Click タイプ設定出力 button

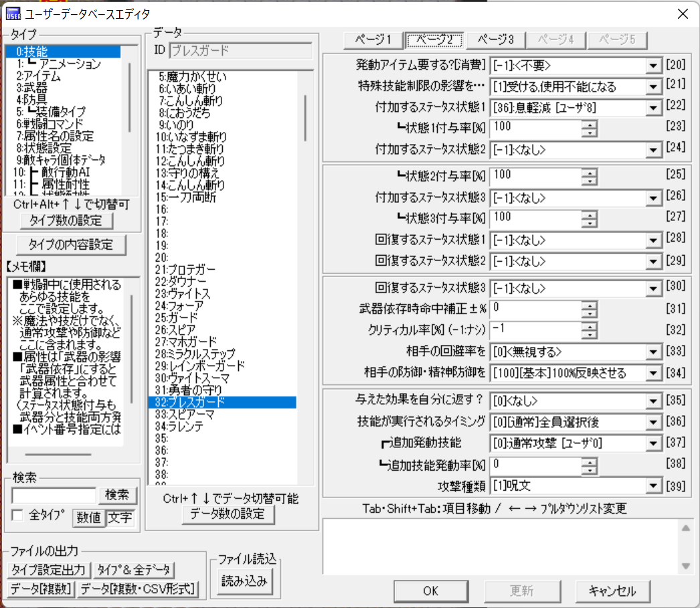coord(49,570)
